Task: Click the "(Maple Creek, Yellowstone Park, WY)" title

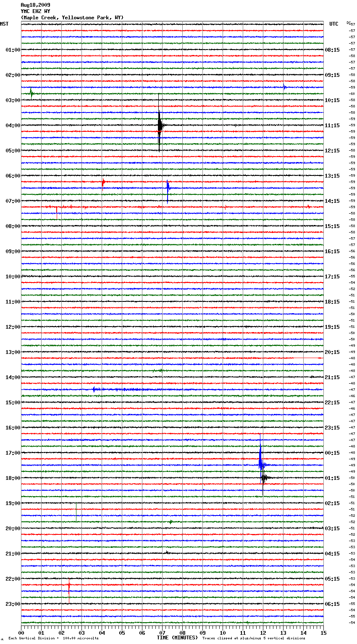Action: (72, 18)
